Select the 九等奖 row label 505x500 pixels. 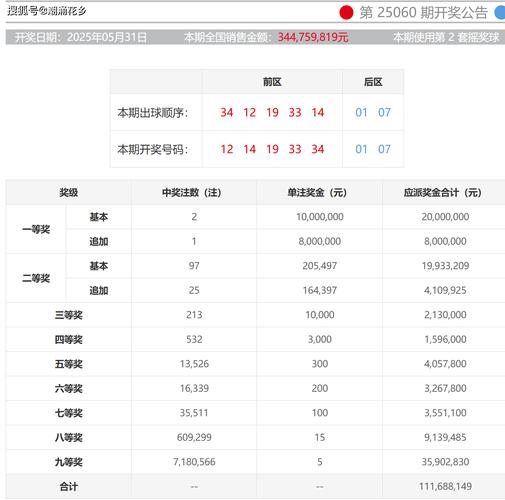point(69,462)
